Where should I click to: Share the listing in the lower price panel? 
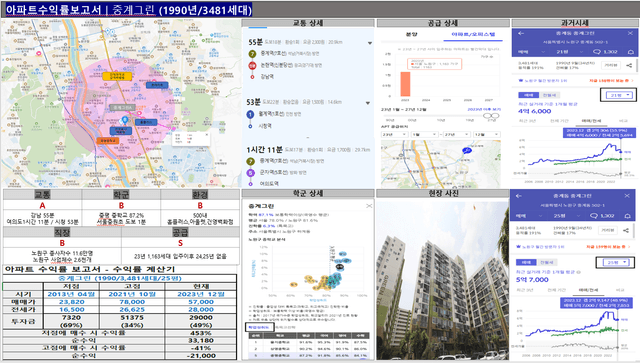click(626, 231)
